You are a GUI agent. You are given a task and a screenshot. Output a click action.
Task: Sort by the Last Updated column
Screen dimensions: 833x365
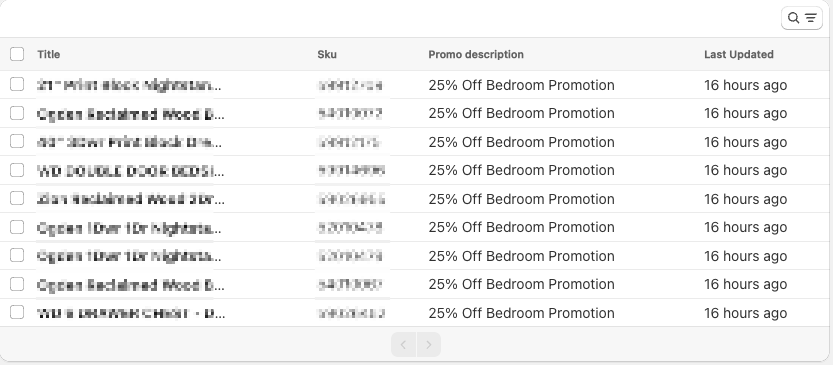click(x=738, y=54)
